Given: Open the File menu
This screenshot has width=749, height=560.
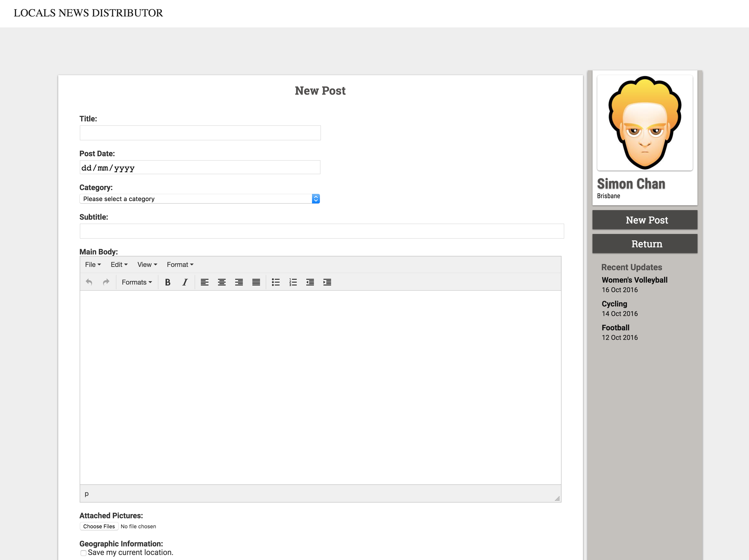Looking at the screenshot, I should click(93, 264).
